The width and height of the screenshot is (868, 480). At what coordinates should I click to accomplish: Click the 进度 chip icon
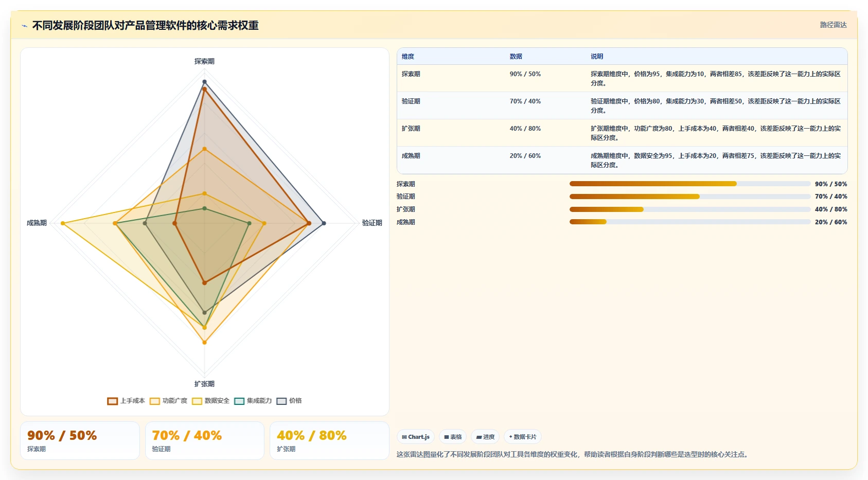[479, 437]
